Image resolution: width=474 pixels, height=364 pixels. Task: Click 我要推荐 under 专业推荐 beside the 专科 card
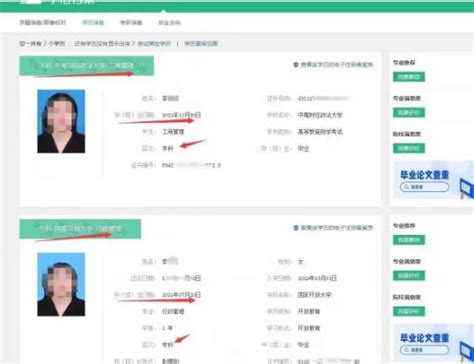[x=409, y=240]
